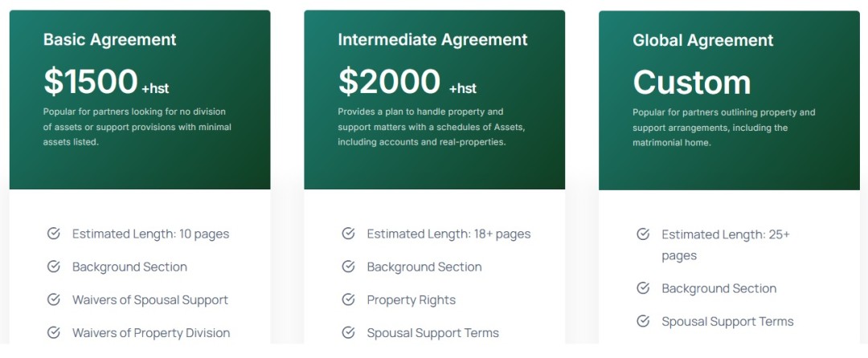Select the Global Agreement heading

pos(702,40)
